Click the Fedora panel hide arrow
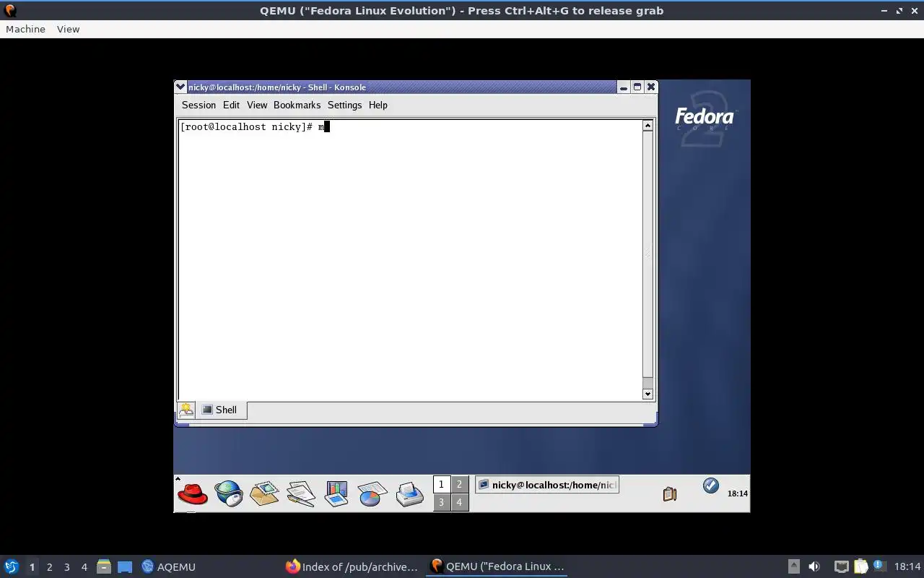 pyautogui.click(x=178, y=479)
